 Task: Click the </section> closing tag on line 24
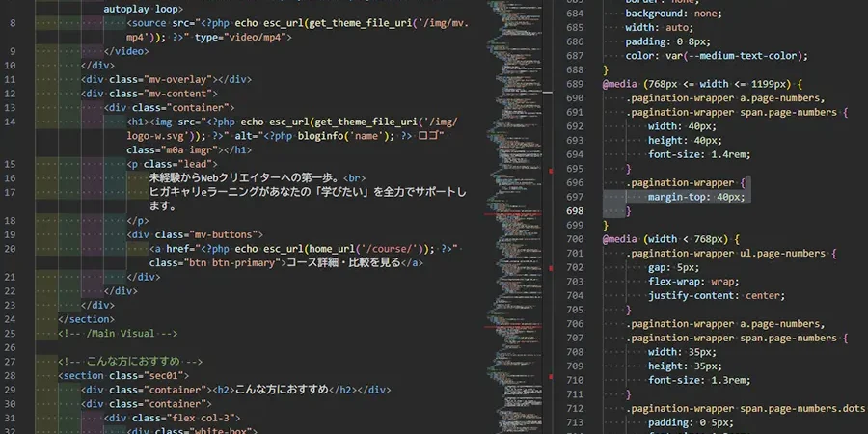point(87,319)
